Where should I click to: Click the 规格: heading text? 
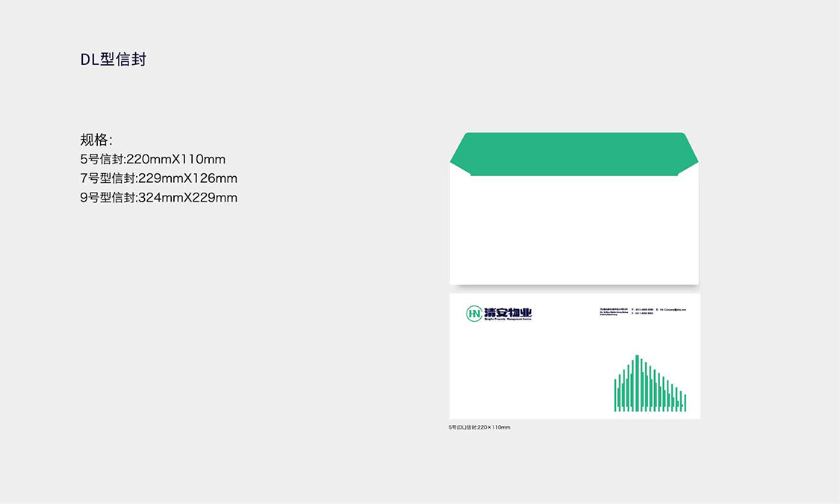click(x=96, y=140)
